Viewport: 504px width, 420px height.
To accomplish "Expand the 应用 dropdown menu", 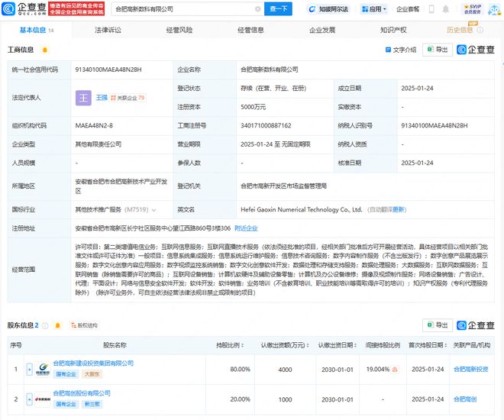I will coord(374,9).
